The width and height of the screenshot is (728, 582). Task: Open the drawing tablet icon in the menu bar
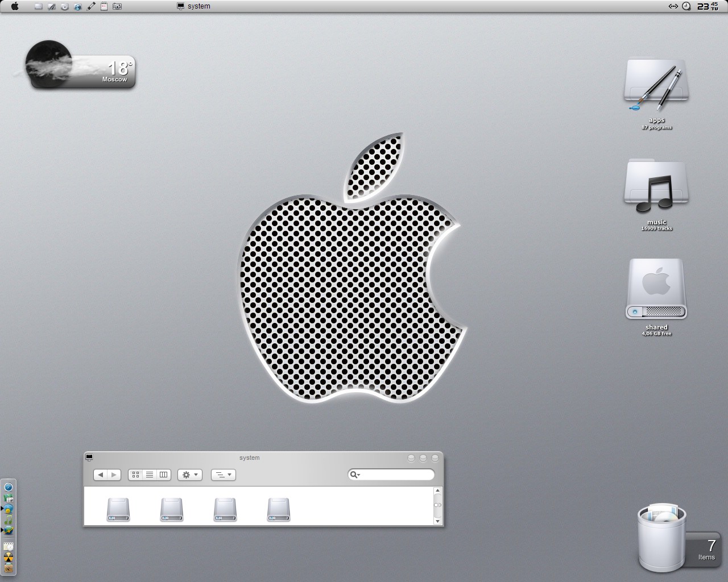(51, 6)
